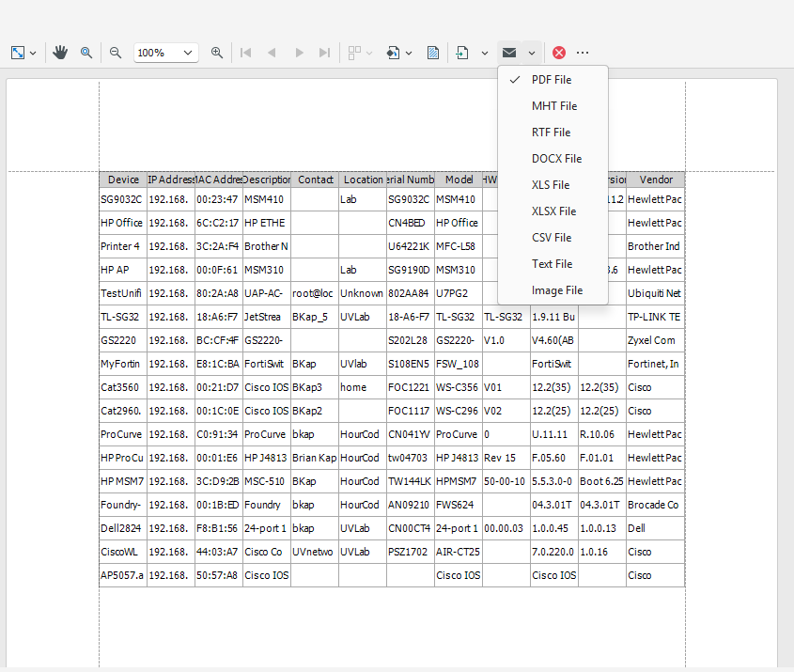Click the "Rev 15" hardware version cell
The width and height of the screenshot is (794, 672).
tap(506, 458)
